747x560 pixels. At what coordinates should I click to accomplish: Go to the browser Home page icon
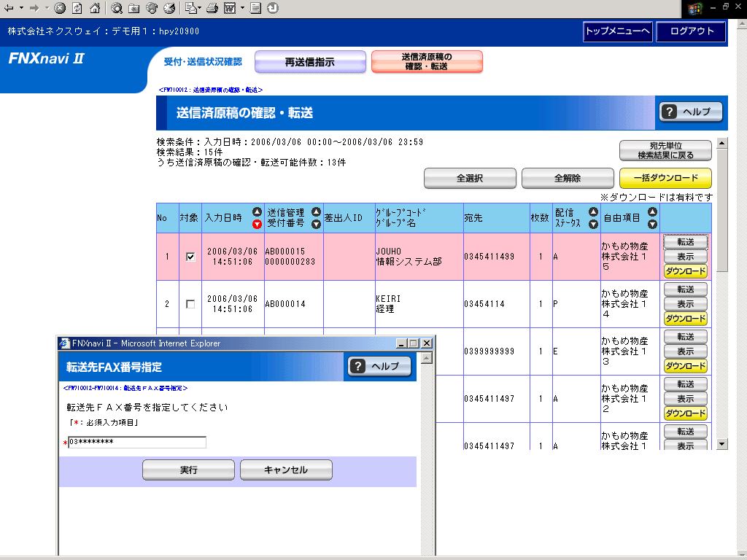[94, 9]
